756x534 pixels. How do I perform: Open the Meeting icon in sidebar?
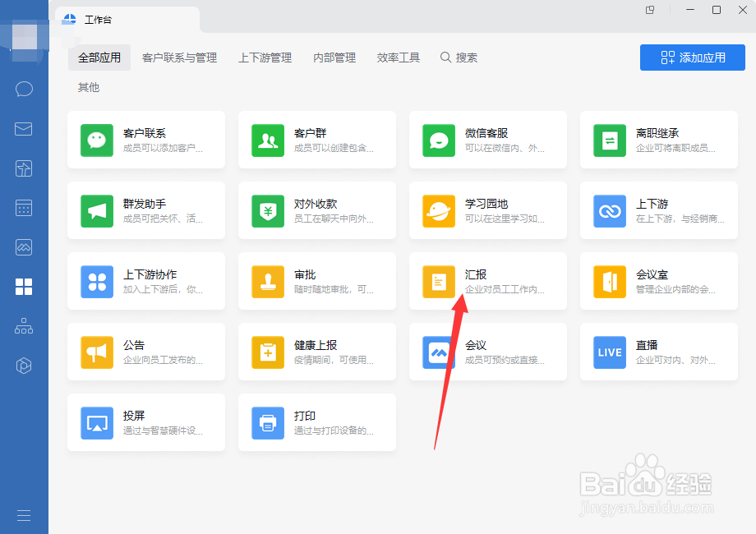coord(24,247)
